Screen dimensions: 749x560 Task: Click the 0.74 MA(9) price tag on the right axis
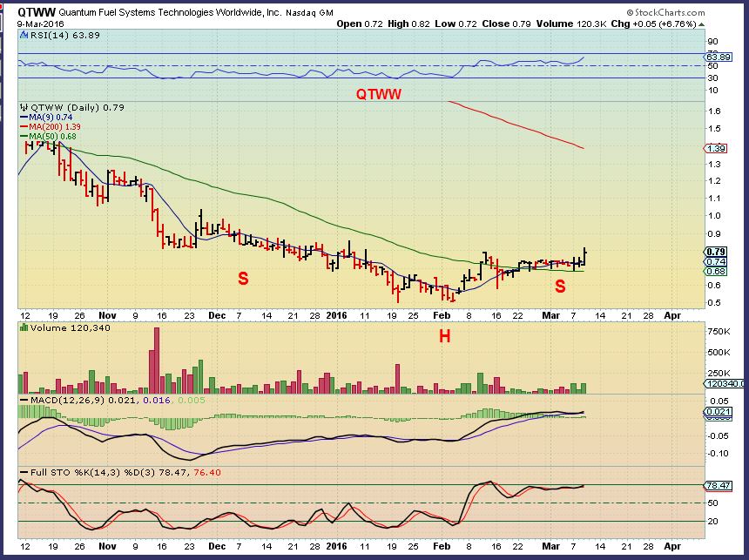pyautogui.click(x=716, y=262)
